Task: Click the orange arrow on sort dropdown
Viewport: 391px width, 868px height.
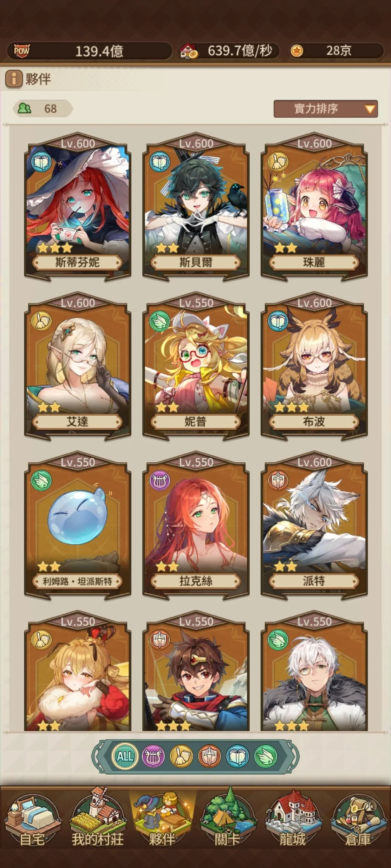Action: click(370, 109)
